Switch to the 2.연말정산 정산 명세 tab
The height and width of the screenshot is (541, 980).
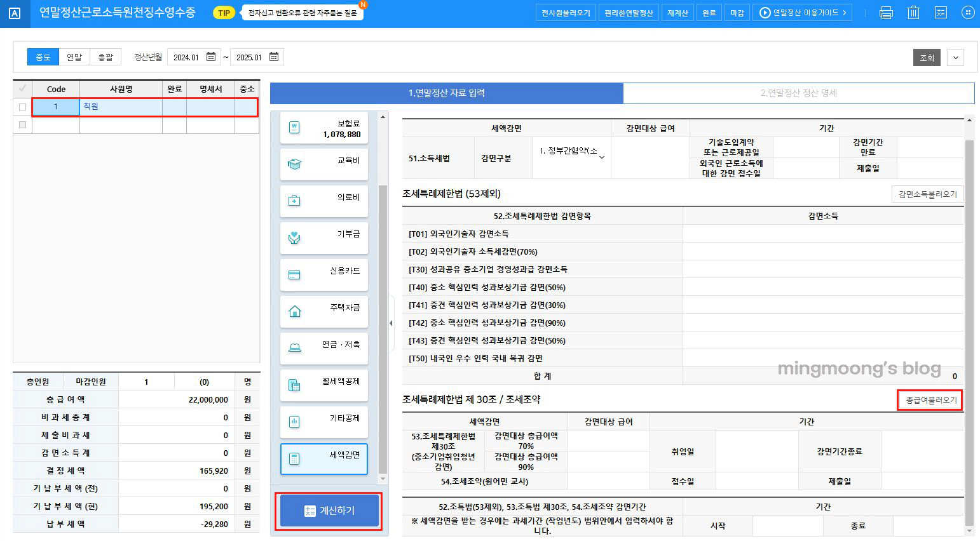click(799, 93)
